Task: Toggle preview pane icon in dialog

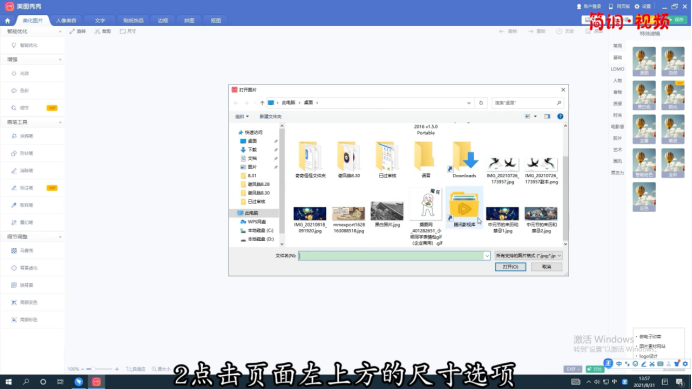Action: (547, 117)
